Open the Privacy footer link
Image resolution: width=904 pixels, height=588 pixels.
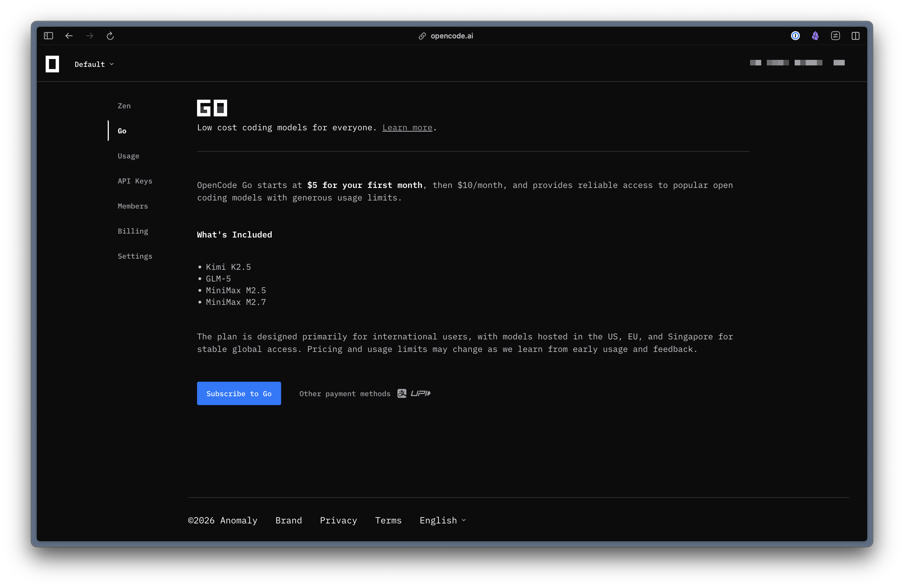point(338,520)
